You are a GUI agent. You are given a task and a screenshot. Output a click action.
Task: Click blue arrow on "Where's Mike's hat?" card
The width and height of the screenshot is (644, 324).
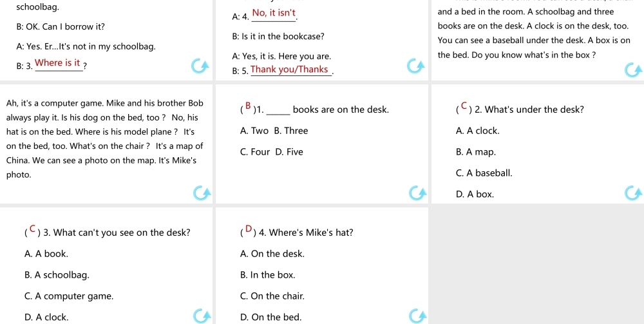pyautogui.click(x=417, y=315)
